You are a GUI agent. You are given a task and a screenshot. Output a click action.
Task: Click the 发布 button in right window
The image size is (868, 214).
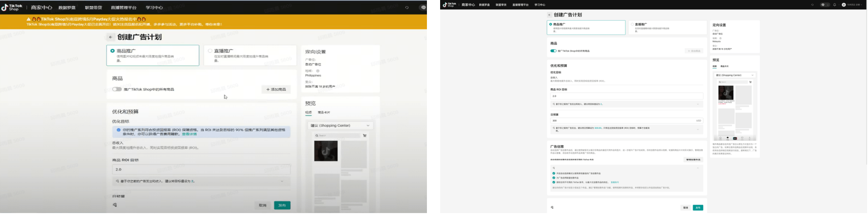(x=698, y=207)
